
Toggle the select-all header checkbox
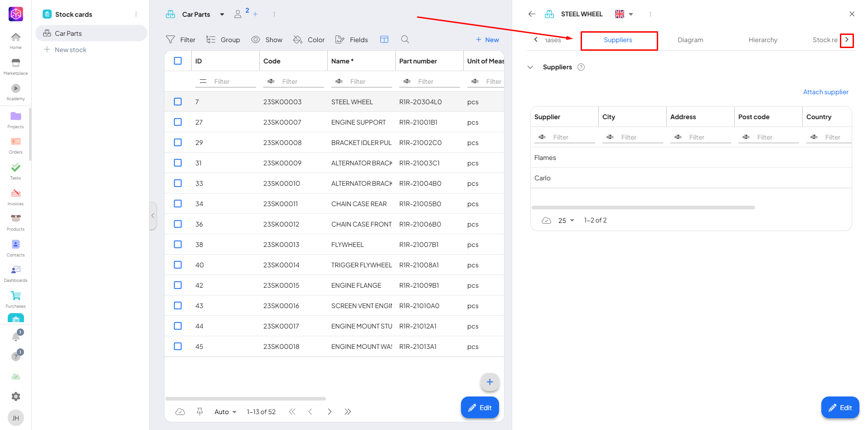tap(178, 61)
